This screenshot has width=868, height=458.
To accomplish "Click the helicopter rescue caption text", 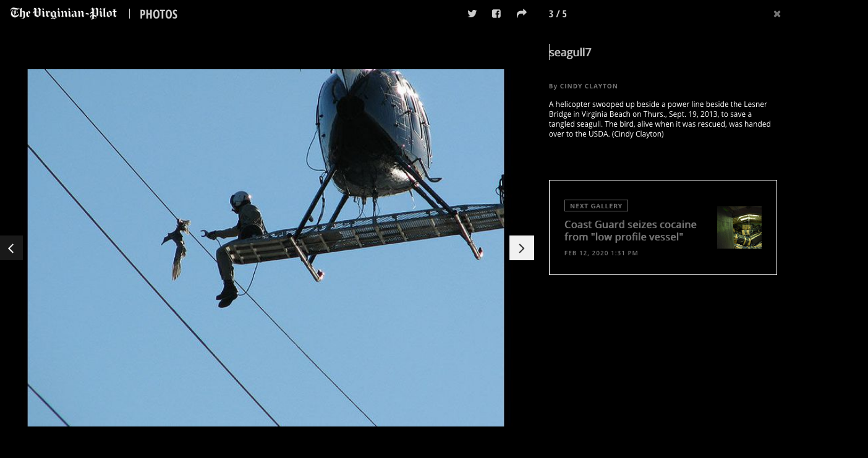I will click(660, 119).
